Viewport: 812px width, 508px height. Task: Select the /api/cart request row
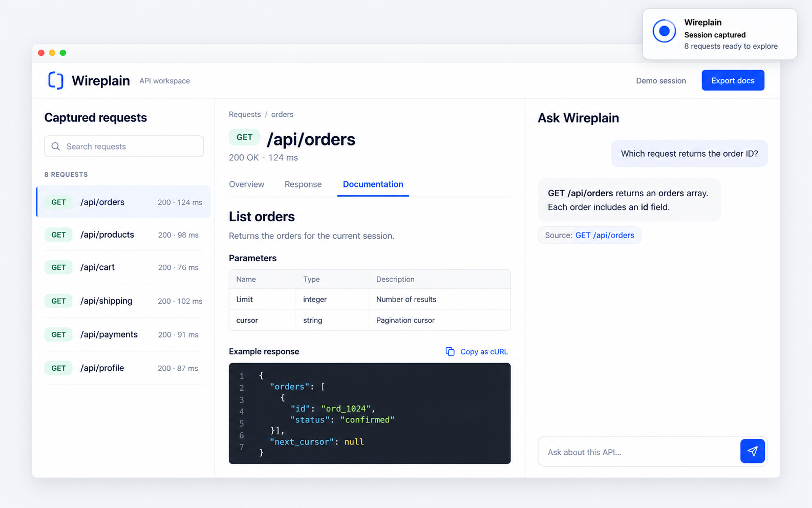[124, 267]
